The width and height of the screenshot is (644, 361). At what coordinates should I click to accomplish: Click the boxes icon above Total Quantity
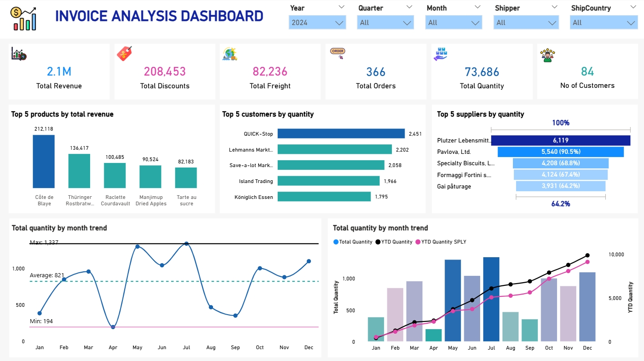(441, 54)
